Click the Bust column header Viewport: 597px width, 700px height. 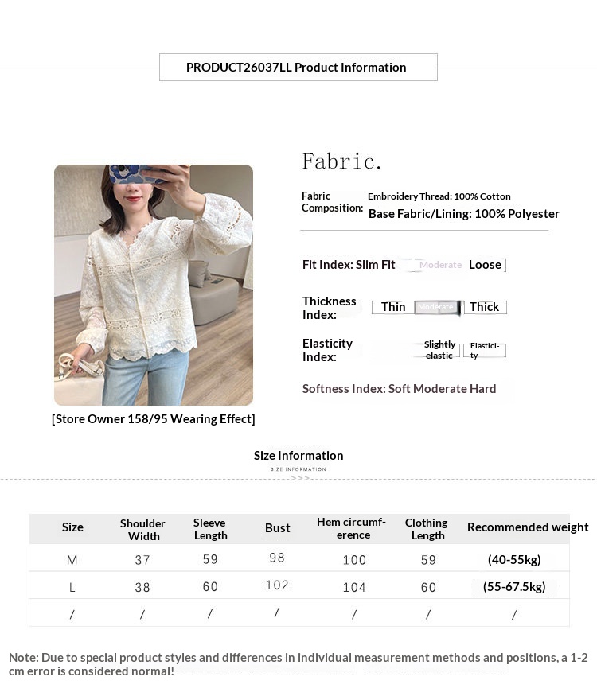point(278,527)
